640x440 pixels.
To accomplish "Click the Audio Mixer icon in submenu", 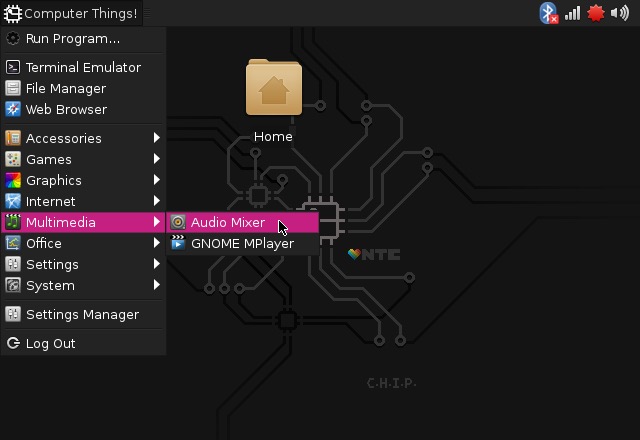I will click(x=178, y=222).
